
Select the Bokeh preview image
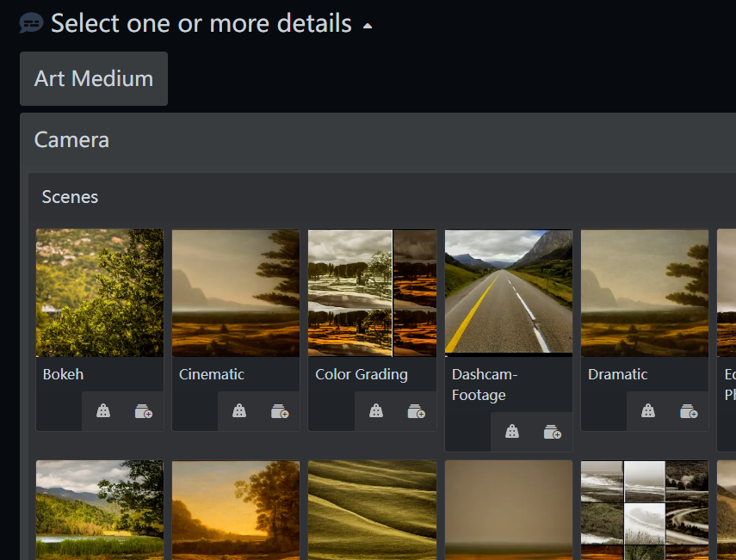[100, 292]
